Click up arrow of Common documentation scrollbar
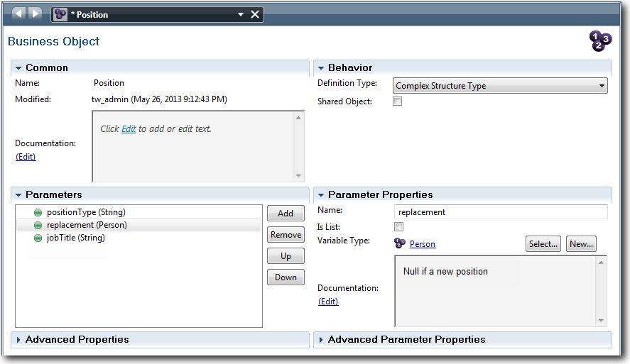The image size is (630, 364). pos(298,118)
